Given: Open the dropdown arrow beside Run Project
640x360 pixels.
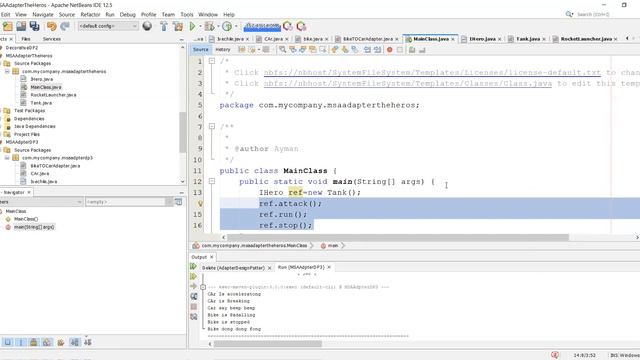Looking at the screenshot, I should tap(200, 27).
